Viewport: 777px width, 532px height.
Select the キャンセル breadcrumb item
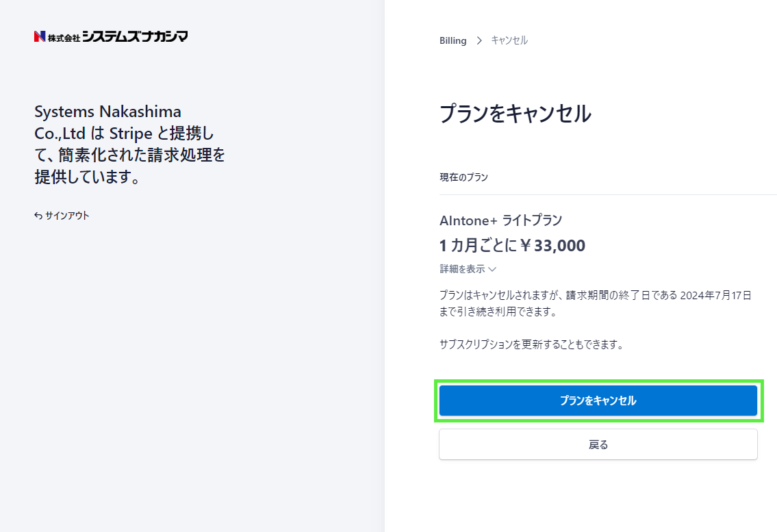click(x=509, y=40)
